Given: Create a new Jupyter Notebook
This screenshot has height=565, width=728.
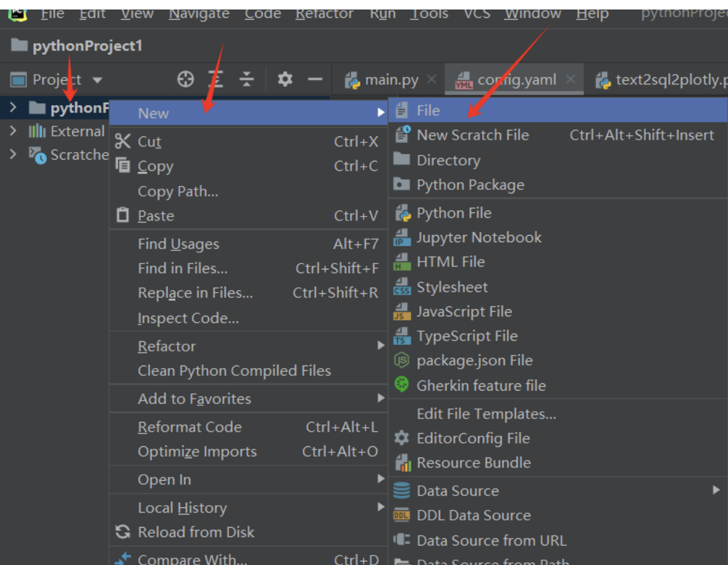Looking at the screenshot, I should click(479, 237).
